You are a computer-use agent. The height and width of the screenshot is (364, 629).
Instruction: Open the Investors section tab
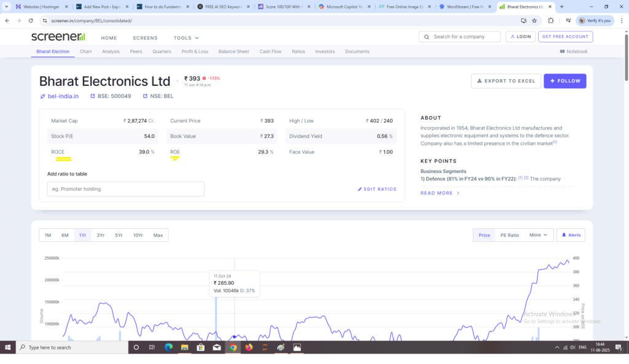click(x=325, y=52)
